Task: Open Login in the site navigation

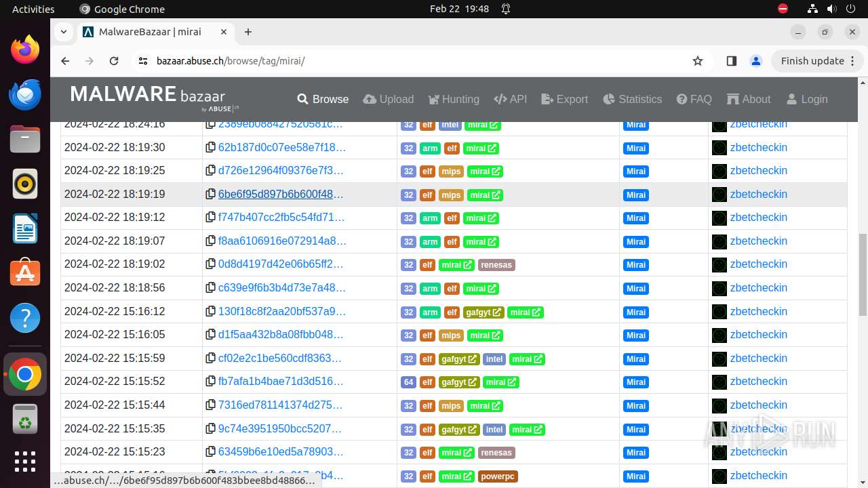Action: pos(807,99)
